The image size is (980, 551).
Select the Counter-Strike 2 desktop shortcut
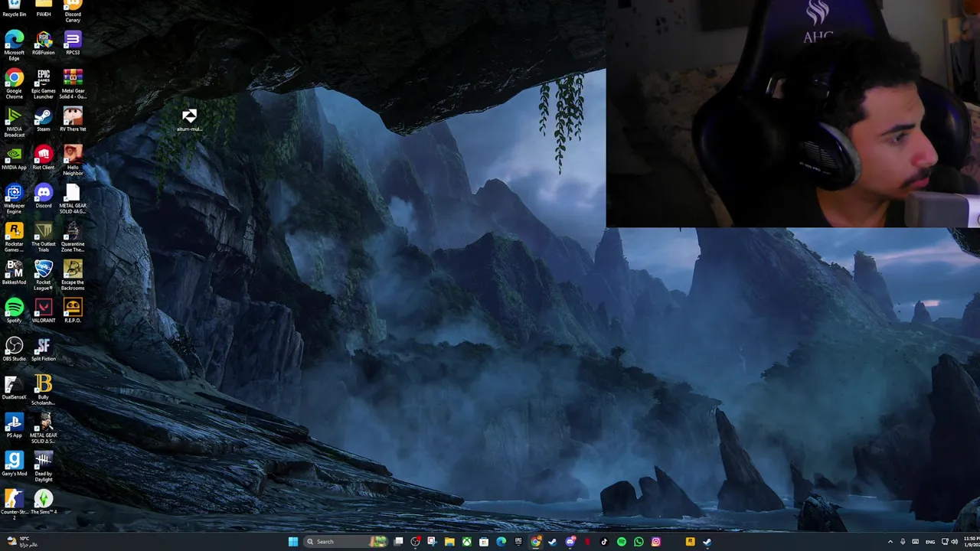[x=14, y=504]
